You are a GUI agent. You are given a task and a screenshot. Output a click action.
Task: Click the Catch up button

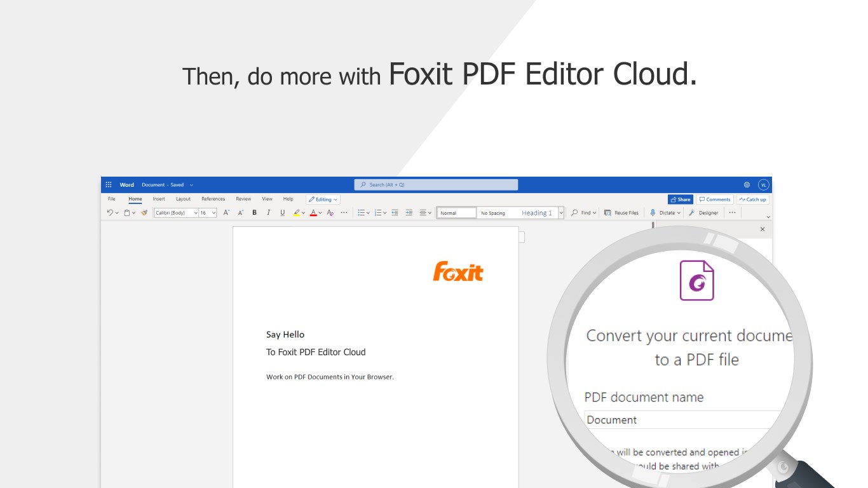pyautogui.click(x=752, y=200)
